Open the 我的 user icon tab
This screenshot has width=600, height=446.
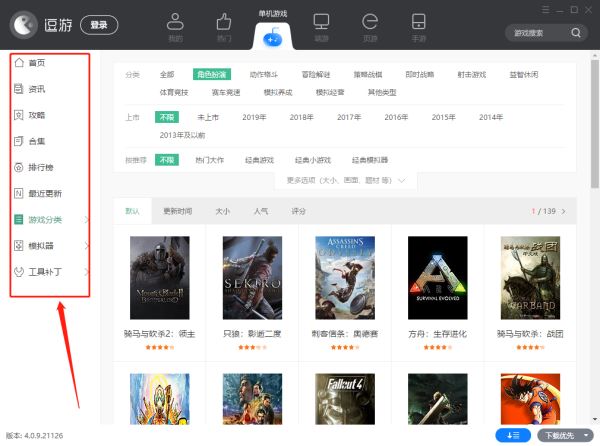coord(175,27)
